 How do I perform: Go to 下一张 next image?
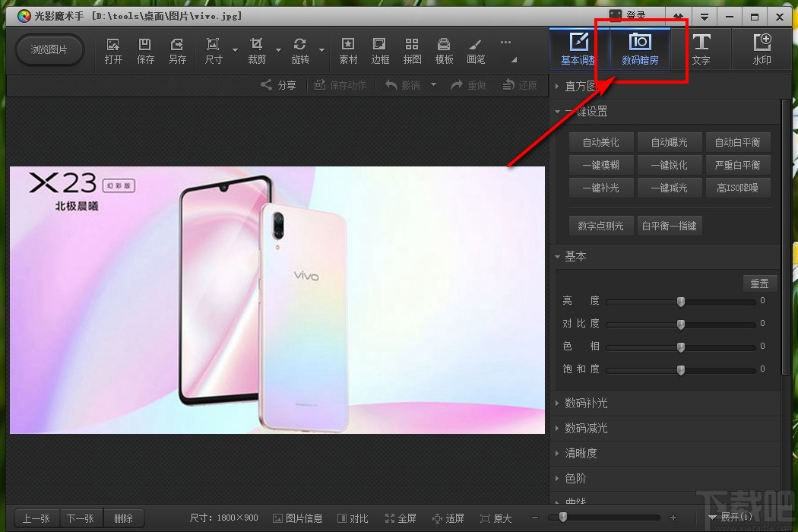[x=81, y=518]
